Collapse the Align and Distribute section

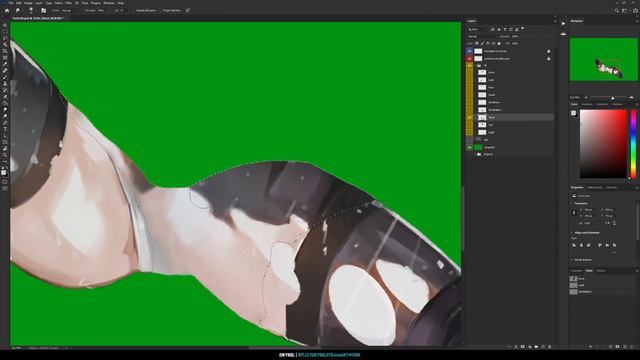(572, 233)
